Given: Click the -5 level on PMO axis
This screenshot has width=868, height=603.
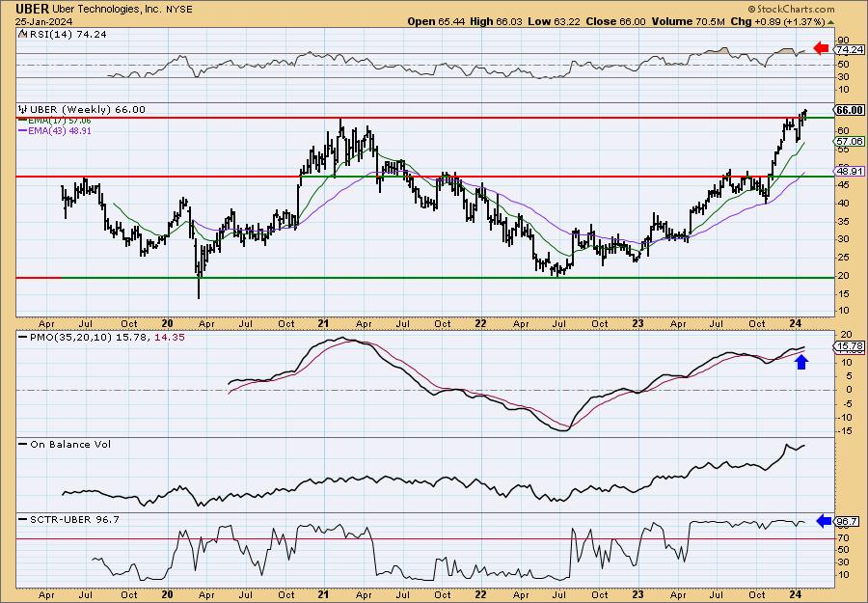Looking at the screenshot, I should point(844,403).
